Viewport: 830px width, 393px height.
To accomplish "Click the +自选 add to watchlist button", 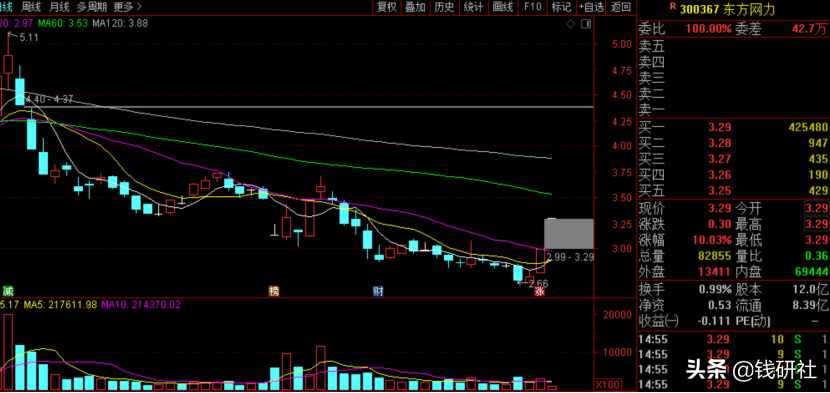I will pos(591,7).
